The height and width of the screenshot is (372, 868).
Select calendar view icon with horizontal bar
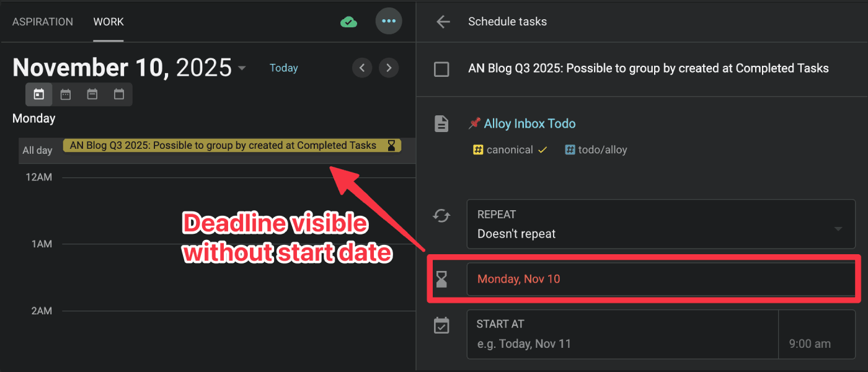pos(92,94)
